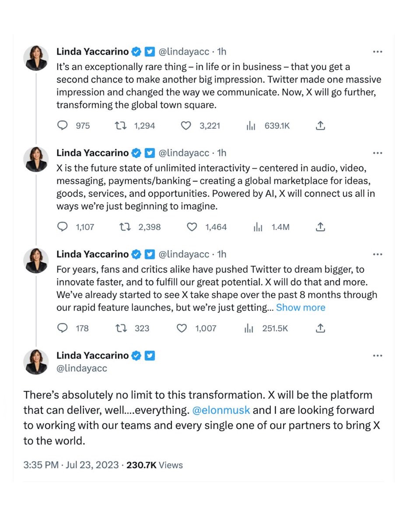This screenshot has width=420, height=525.
Task: Like the tweet with 1,464 likes
Action: click(x=192, y=227)
